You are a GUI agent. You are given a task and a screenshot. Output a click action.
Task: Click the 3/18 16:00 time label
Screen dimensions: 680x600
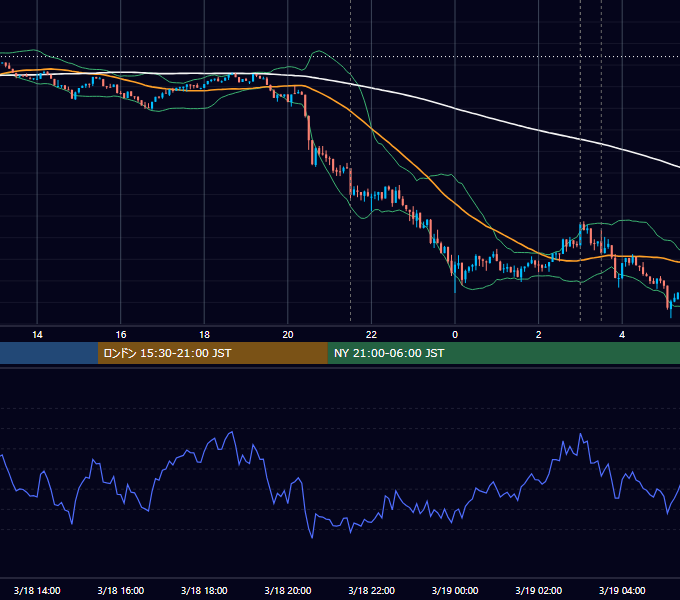[121, 590]
